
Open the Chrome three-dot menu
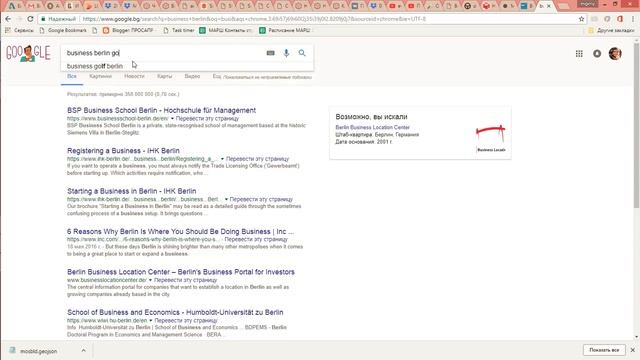tap(633, 19)
